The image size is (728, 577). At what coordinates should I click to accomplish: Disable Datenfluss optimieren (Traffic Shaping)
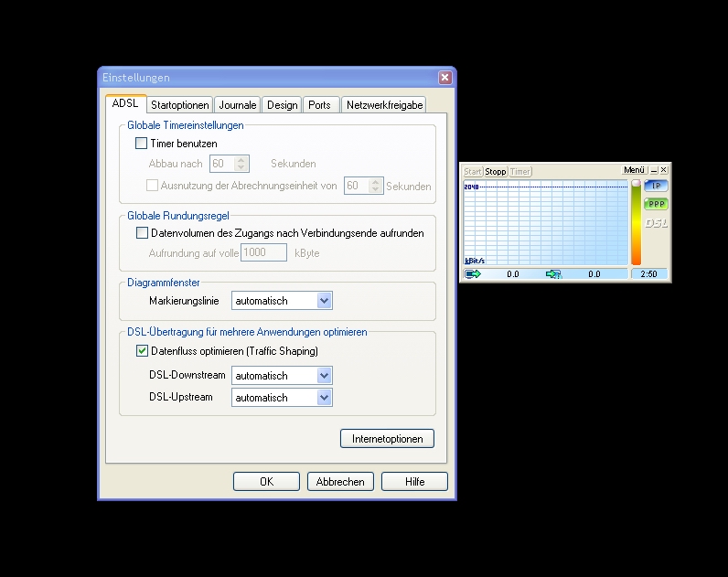142,350
